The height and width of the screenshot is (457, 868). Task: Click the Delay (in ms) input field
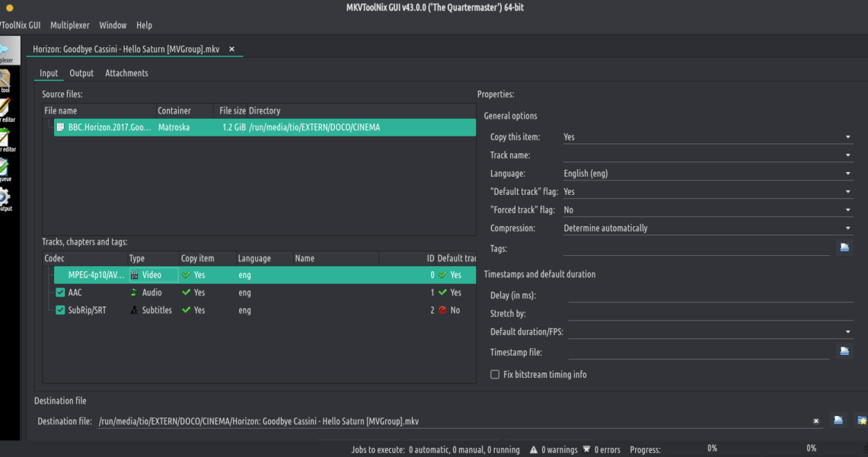pos(710,295)
